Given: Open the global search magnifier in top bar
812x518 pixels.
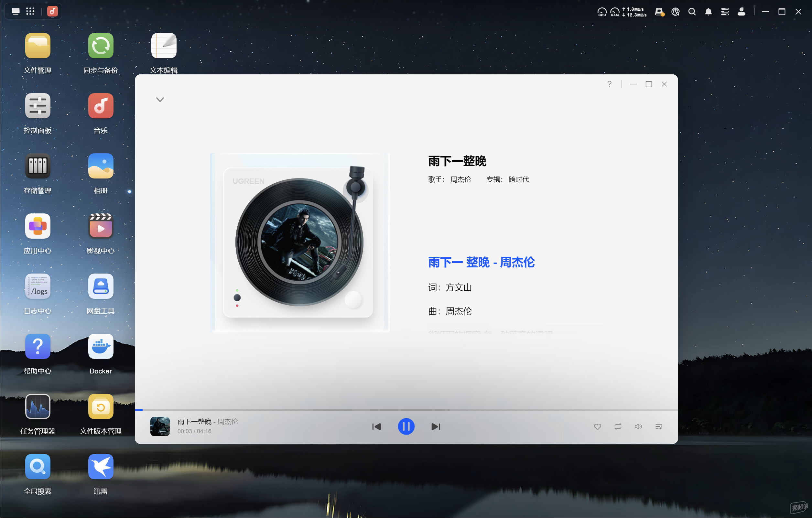Looking at the screenshot, I should (692, 12).
